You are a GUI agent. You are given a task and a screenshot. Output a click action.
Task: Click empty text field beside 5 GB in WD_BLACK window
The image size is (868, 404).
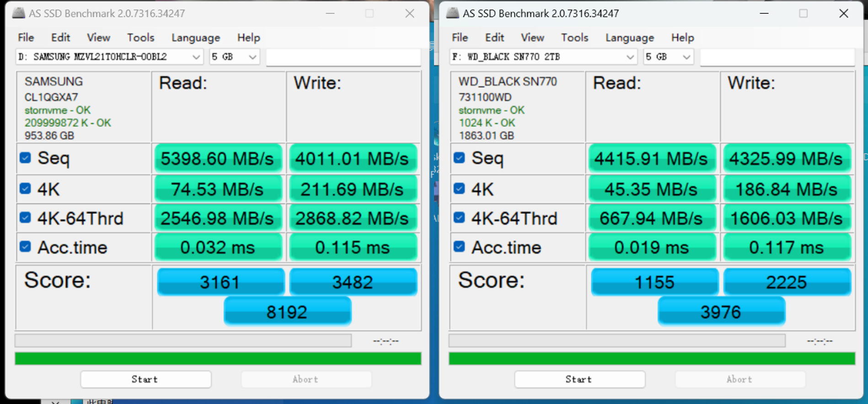tap(777, 57)
